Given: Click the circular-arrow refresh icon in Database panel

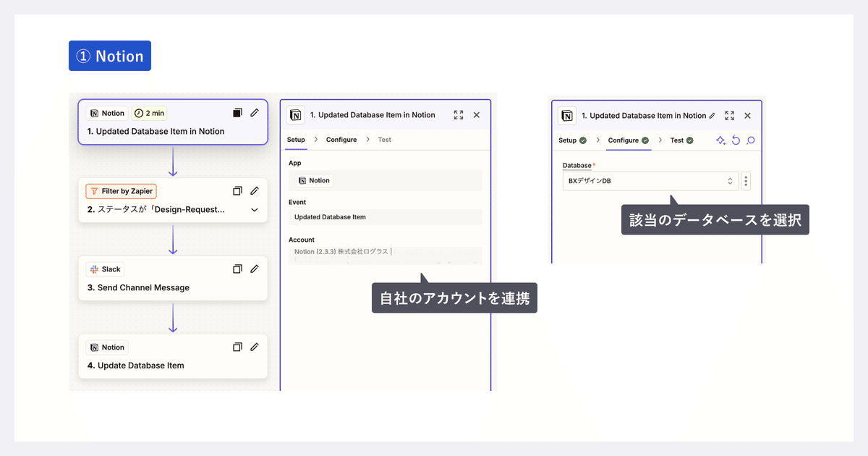Looking at the screenshot, I should coord(736,140).
